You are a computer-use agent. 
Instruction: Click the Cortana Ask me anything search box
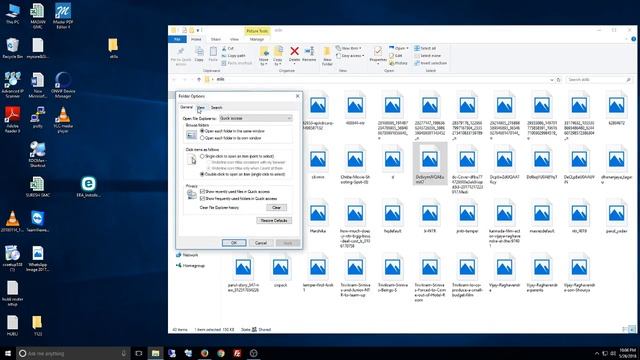[x=73, y=353]
